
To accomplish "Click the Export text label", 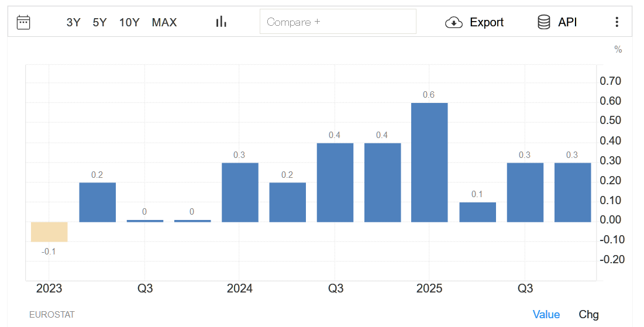I will [487, 22].
